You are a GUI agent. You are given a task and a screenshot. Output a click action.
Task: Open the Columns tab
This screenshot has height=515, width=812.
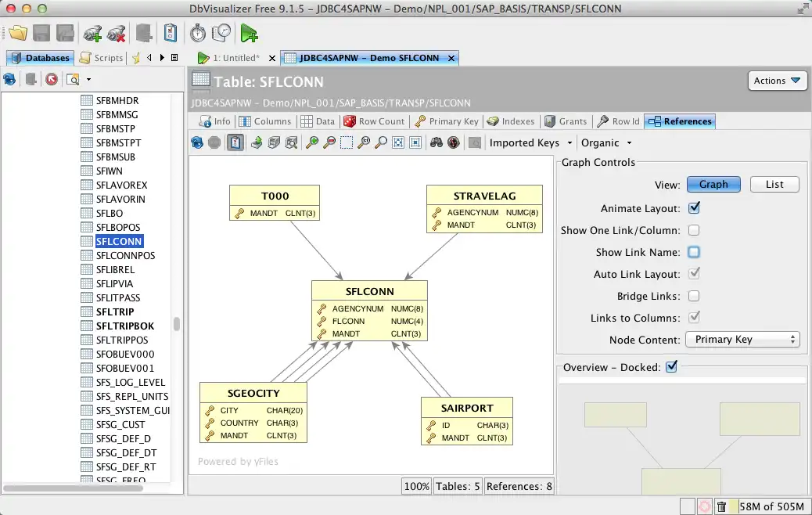(265, 121)
